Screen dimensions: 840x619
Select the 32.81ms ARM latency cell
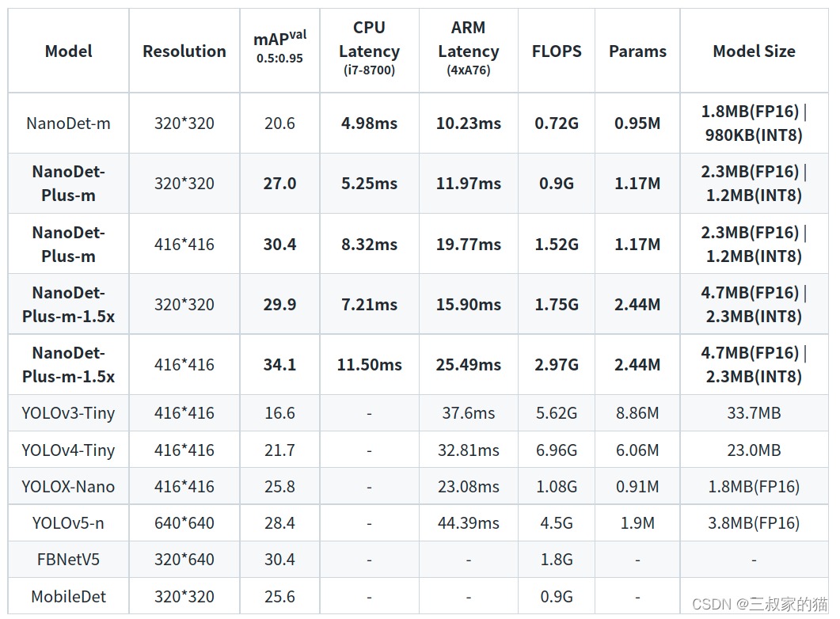pos(468,450)
